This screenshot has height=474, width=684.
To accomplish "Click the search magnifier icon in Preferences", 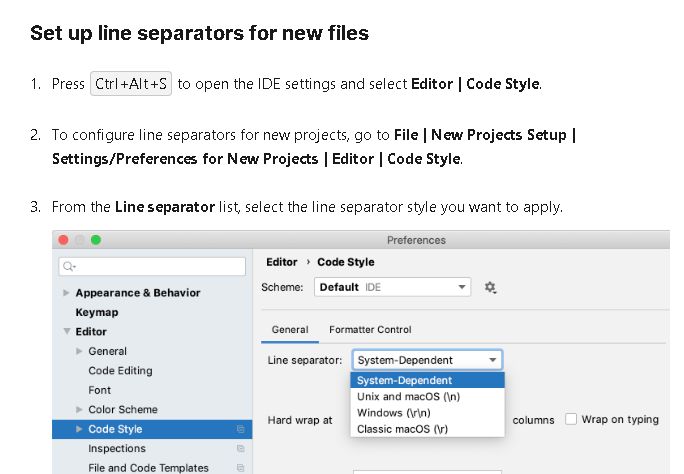I will [x=68, y=267].
